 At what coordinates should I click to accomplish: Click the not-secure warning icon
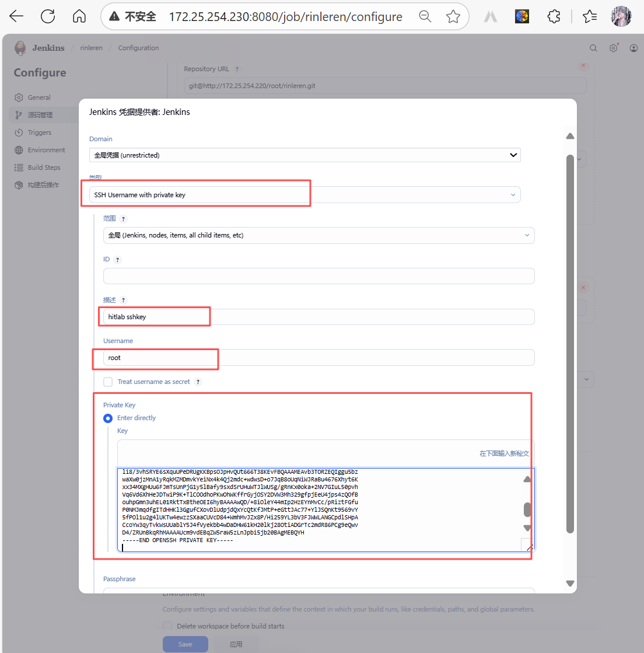(x=114, y=16)
